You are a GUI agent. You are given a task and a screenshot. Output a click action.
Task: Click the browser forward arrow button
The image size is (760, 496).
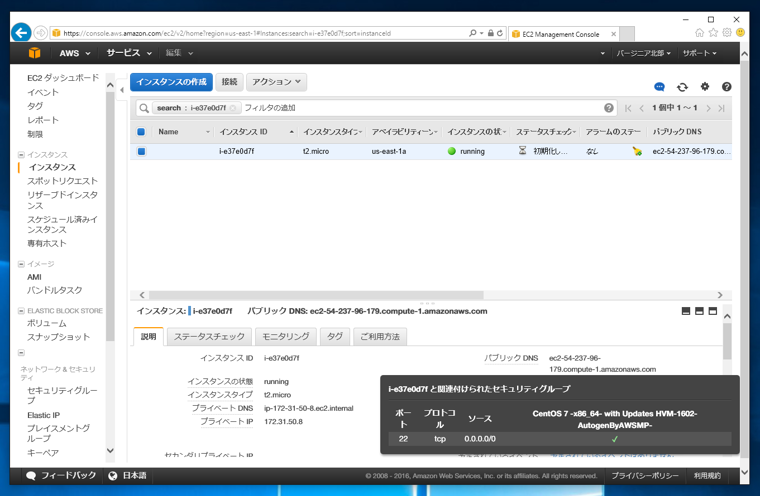coord(41,33)
